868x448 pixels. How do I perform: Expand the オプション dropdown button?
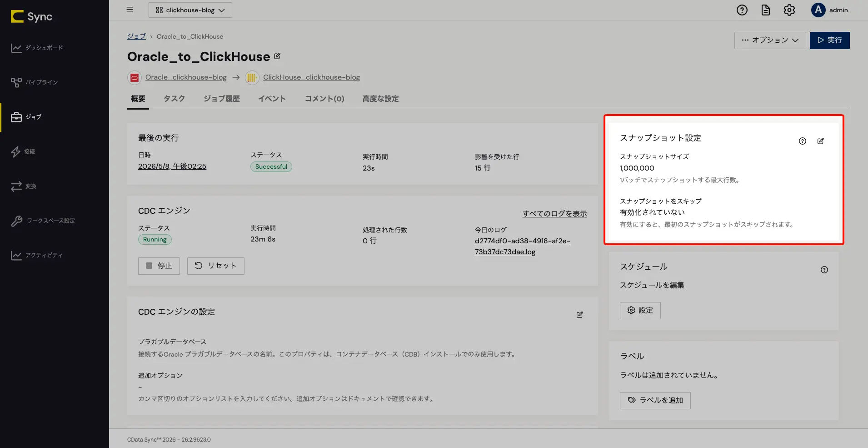tap(770, 40)
